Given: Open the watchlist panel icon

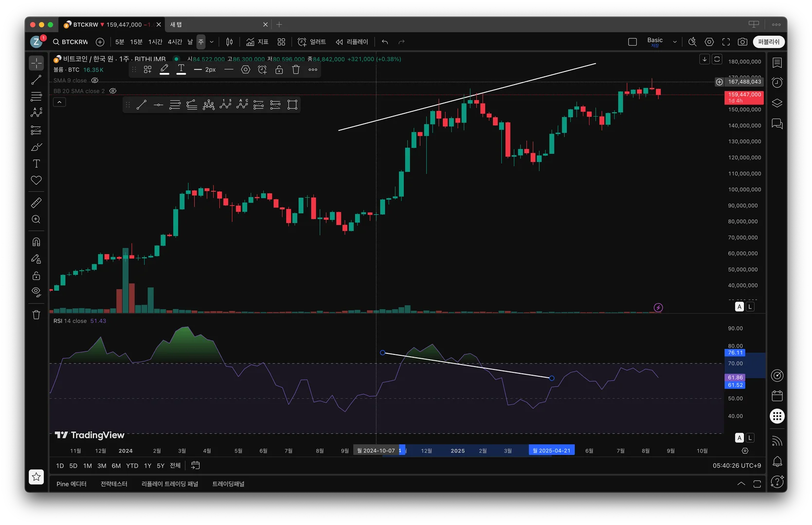Looking at the screenshot, I should coord(777,63).
